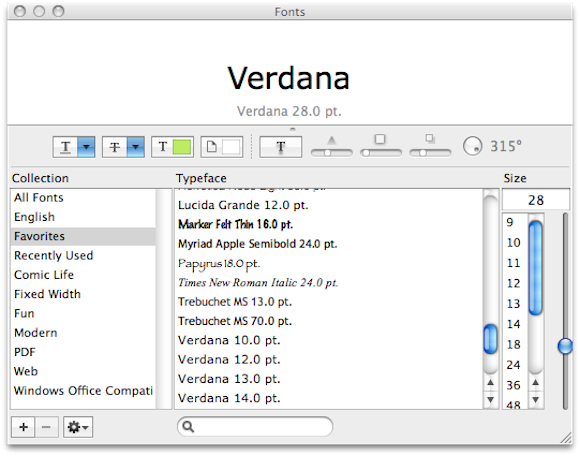
Task: Select the Modern collection
Action: coord(83,332)
